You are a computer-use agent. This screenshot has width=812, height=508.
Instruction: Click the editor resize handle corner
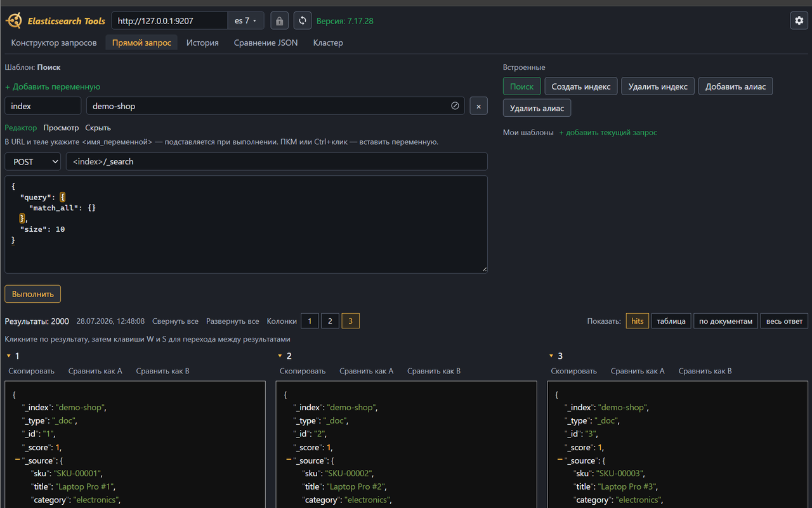pos(483,269)
